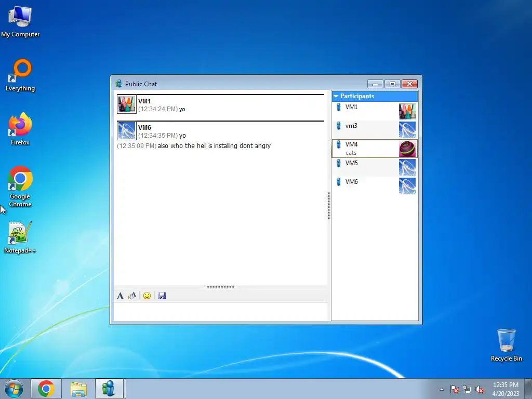
Task: Select the Notepad++ desktop shortcut
Action: pos(20,237)
